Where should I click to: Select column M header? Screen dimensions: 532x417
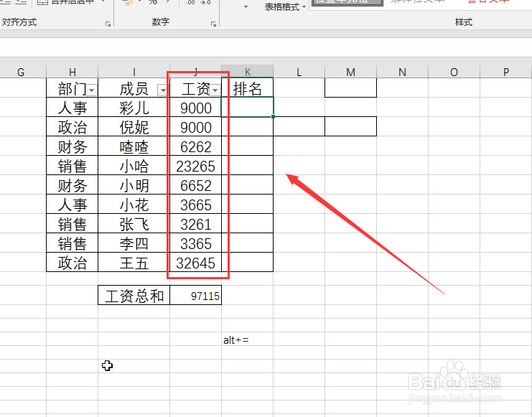[x=351, y=72]
